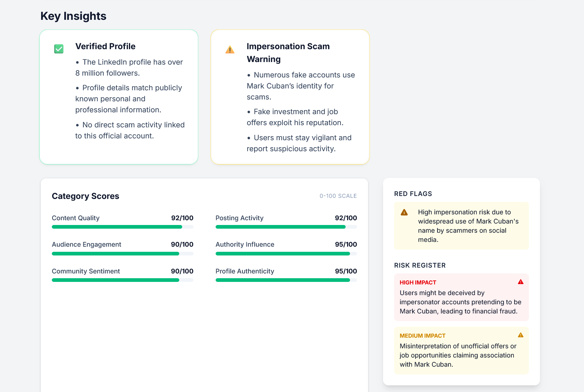Click the green checkmark Verified Profile icon

[x=59, y=49]
